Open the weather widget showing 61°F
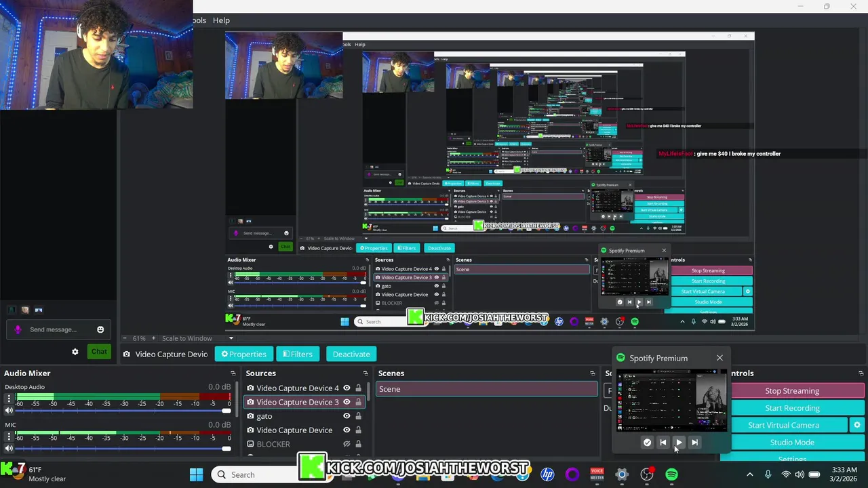The image size is (868, 488). [x=35, y=474]
